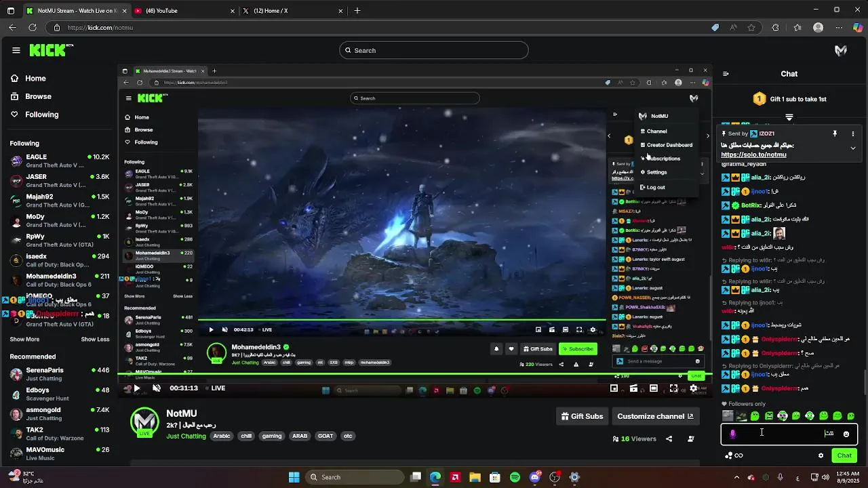Open RpWy channel in Following list
868x488 pixels.
coord(60,240)
